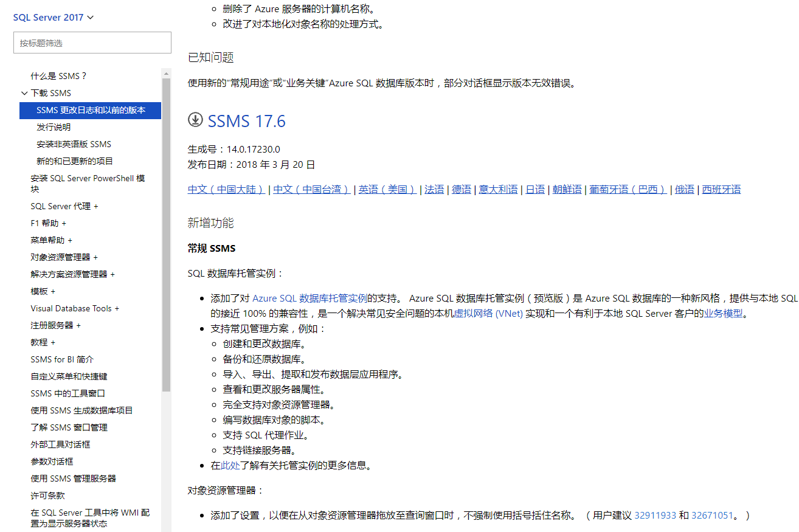The image size is (799, 532).
Task: Open 使用 SSMS 生成数据库项目
Action: 81,410
